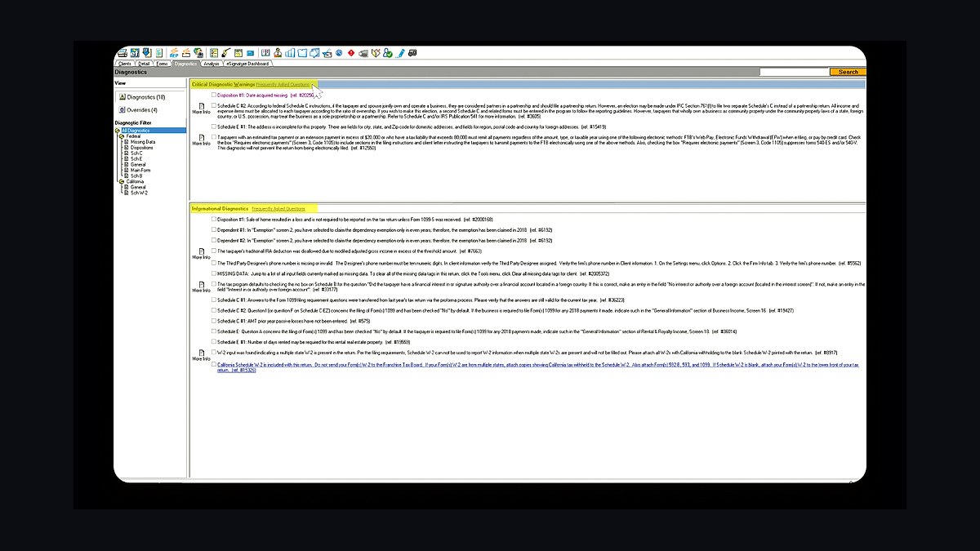Click the person with green checkmark toolbar icon
980x551 pixels.
point(387,53)
